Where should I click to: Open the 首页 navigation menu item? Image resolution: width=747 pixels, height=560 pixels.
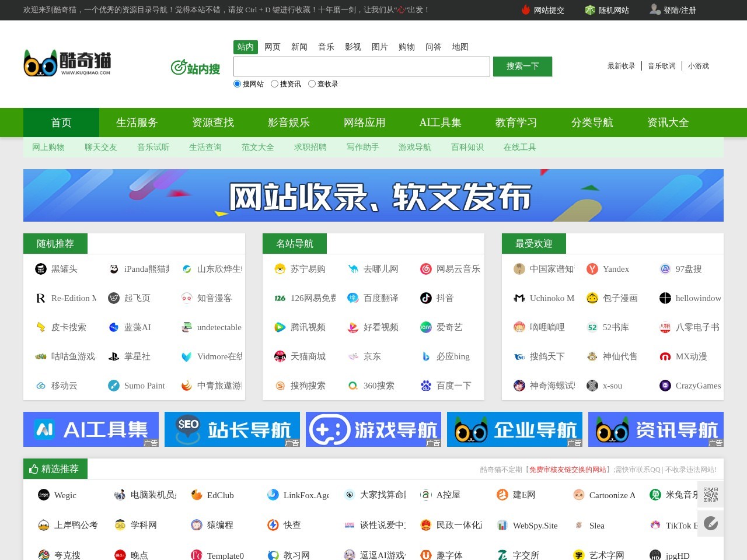(x=61, y=123)
